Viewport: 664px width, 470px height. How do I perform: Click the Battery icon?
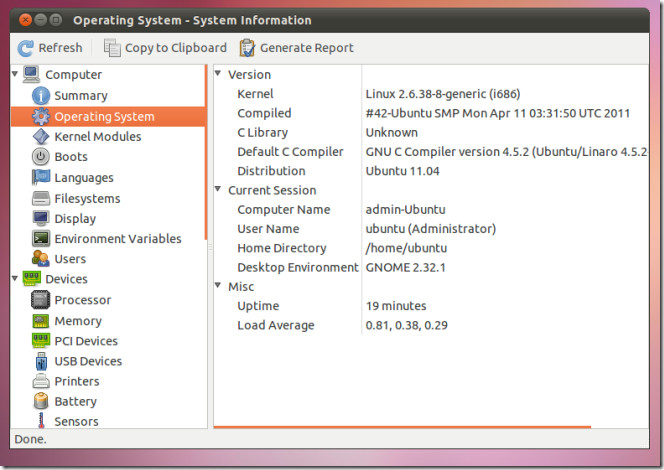point(41,401)
